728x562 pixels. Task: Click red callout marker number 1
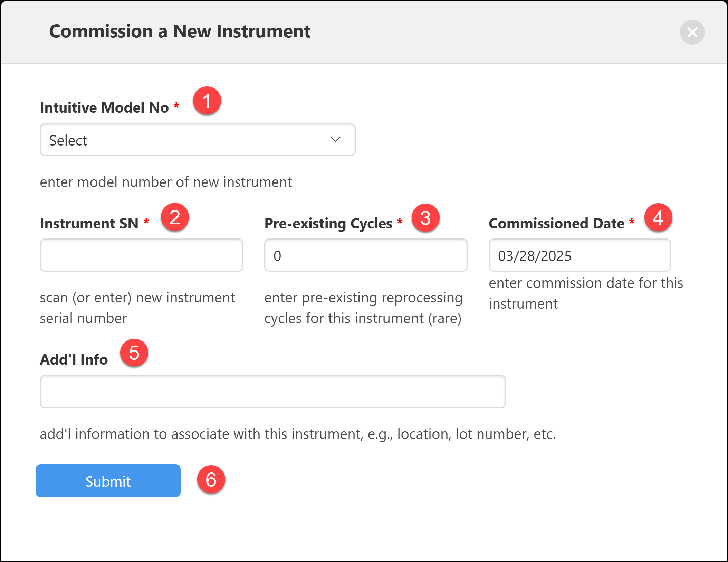[207, 101]
